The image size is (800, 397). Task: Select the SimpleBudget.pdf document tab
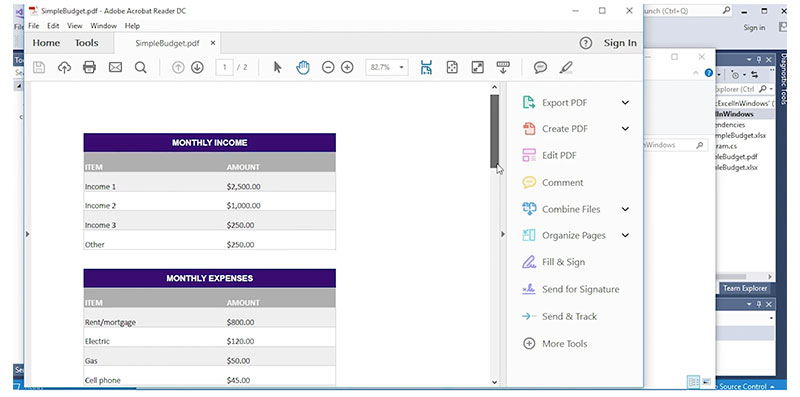pos(167,43)
